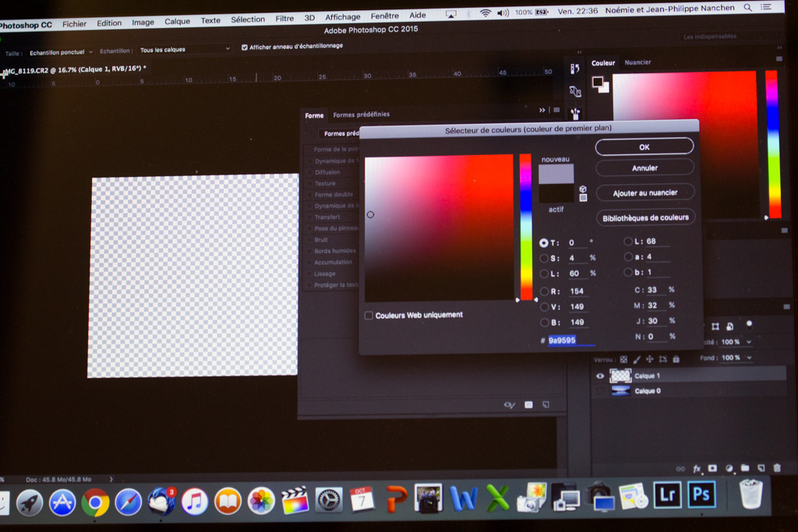The height and width of the screenshot is (532, 798).
Task: Select the Lab a radio button
Action: coord(628,257)
